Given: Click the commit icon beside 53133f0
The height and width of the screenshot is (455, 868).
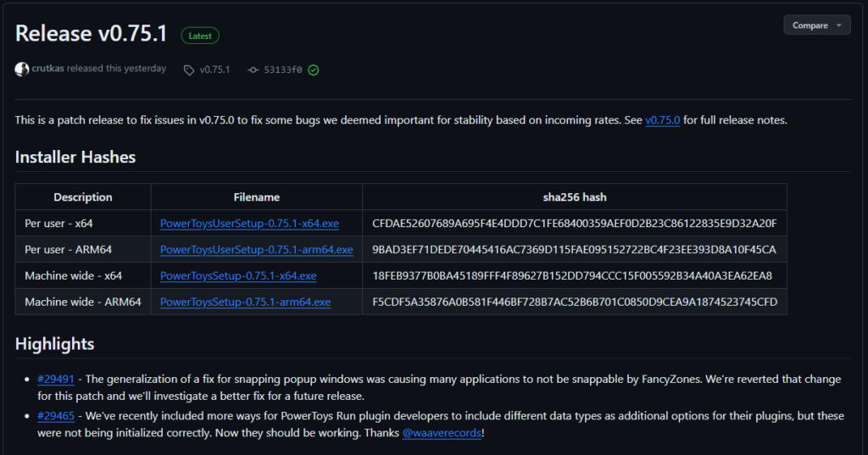Looking at the screenshot, I should [253, 69].
